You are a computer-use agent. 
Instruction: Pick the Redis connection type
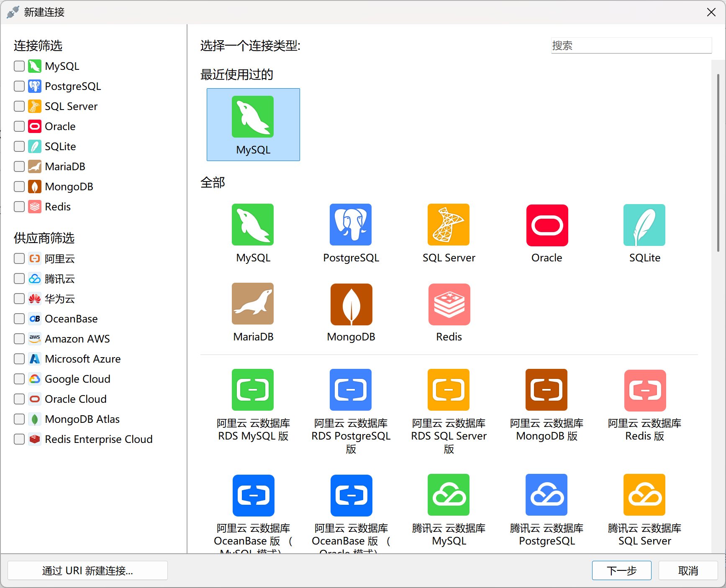pyautogui.click(x=449, y=313)
